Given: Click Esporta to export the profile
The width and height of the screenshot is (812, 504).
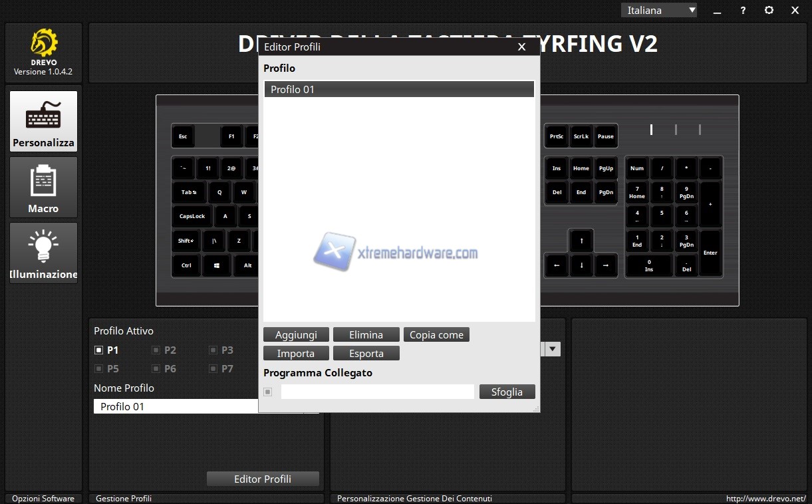Looking at the screenshot, I should pos(366,353).
